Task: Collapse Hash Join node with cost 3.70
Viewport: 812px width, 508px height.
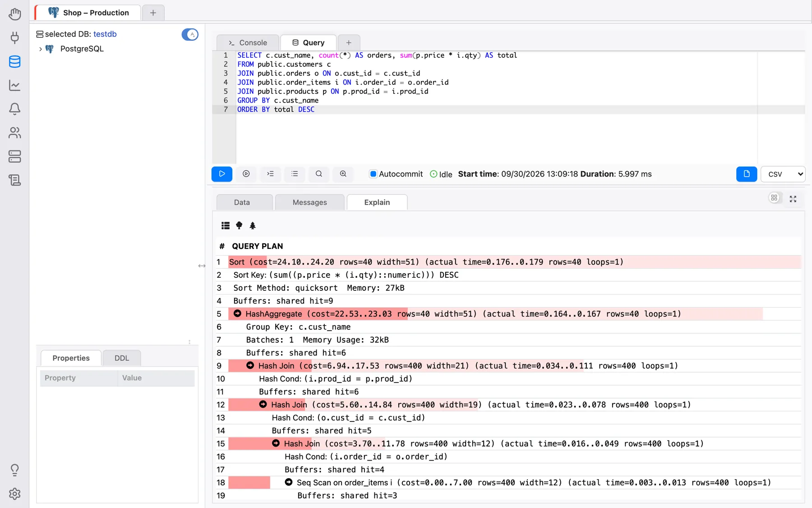Action: coord(276,443)
